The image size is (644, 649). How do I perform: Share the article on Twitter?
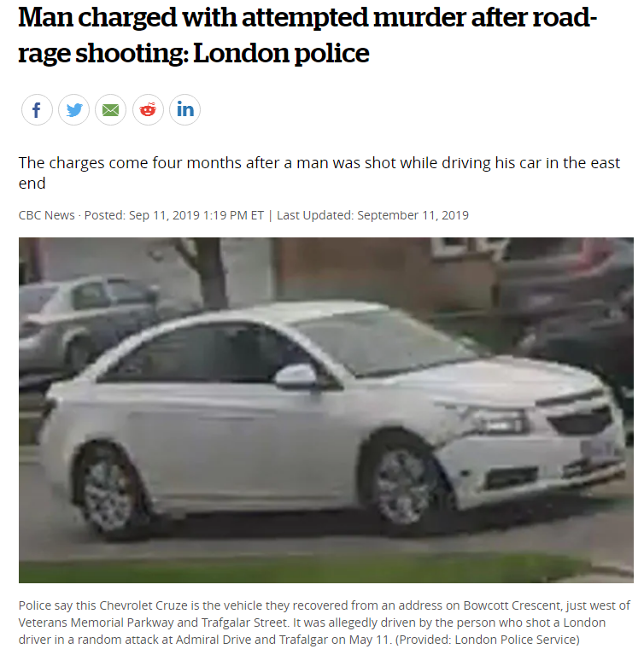(x=74, y=110)
